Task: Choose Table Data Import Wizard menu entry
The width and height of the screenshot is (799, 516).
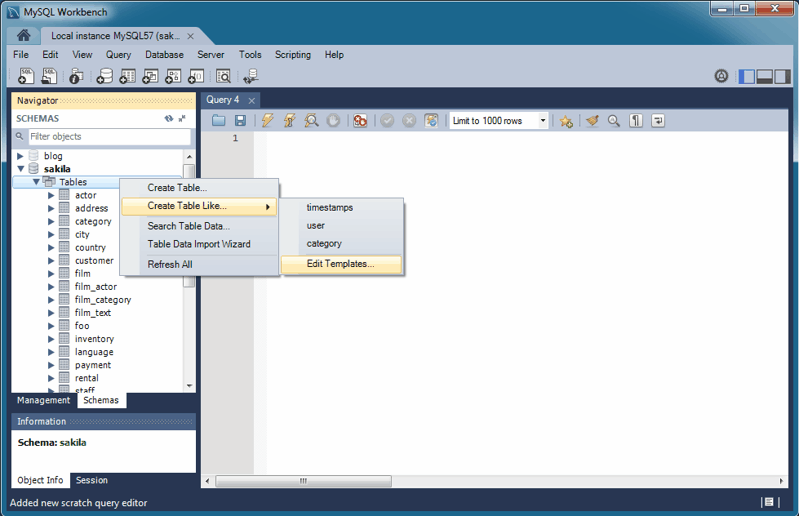Action: [199, 244]
